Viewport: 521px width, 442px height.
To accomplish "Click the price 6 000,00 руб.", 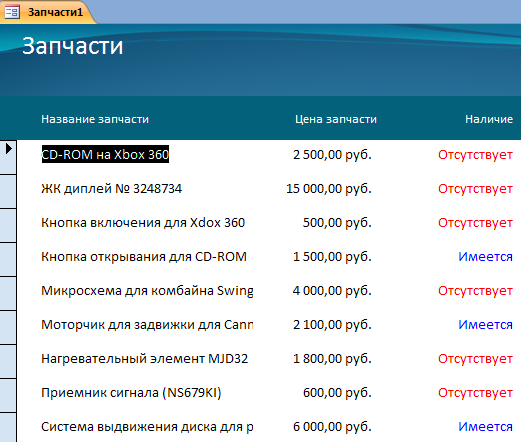I will pos(332,427).
